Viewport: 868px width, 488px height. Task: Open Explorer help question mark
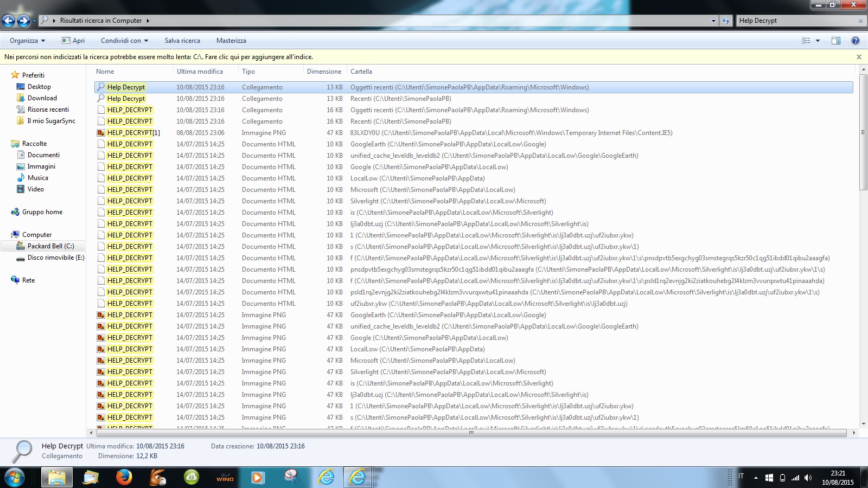tap(856, 41)
